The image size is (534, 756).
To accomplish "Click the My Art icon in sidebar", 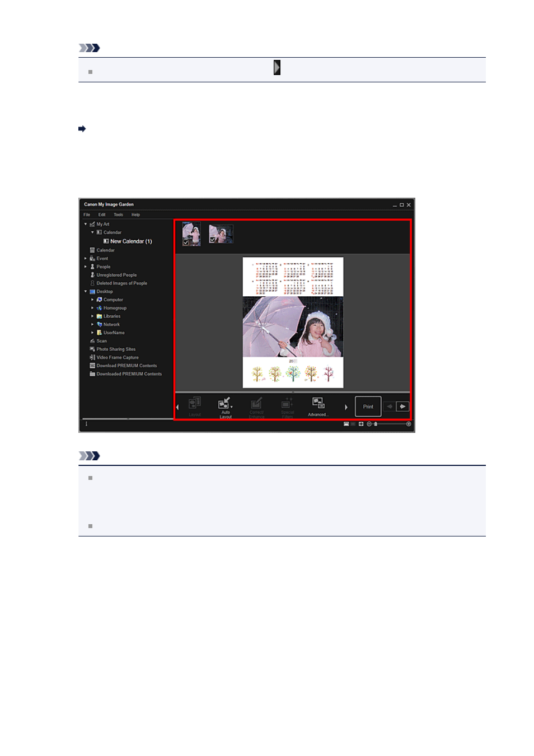I will click(x=92, y=224).
